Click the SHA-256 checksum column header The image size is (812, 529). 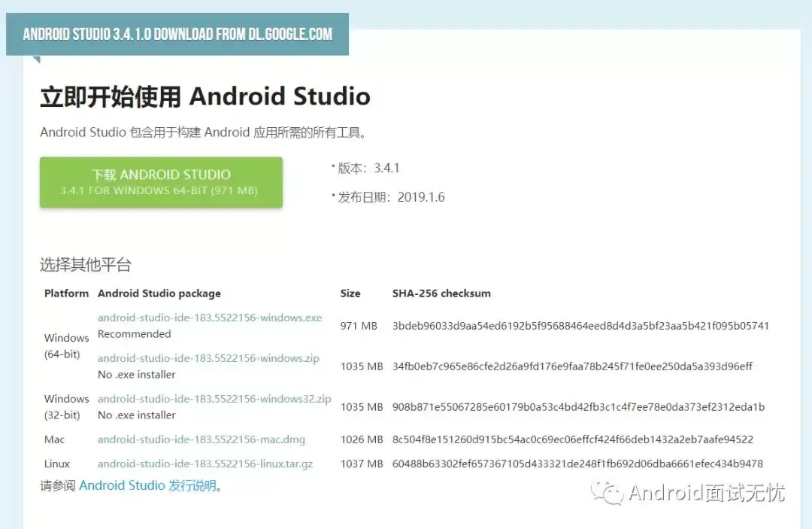coord(441,293)
